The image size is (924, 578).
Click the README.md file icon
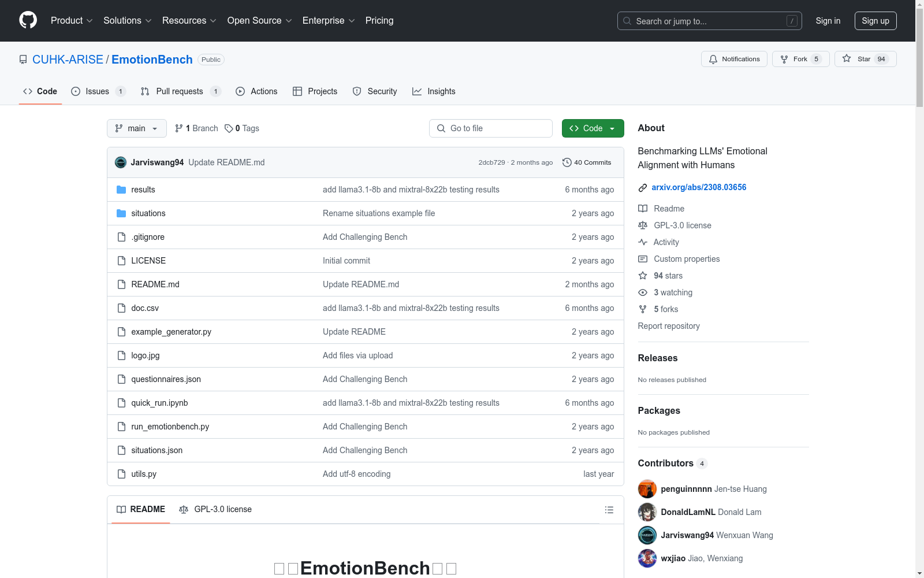point(121,284)
